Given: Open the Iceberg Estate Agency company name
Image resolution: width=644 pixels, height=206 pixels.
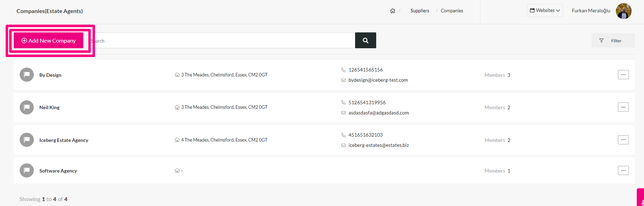Looking at the screenshot, I should coord(64,140).
